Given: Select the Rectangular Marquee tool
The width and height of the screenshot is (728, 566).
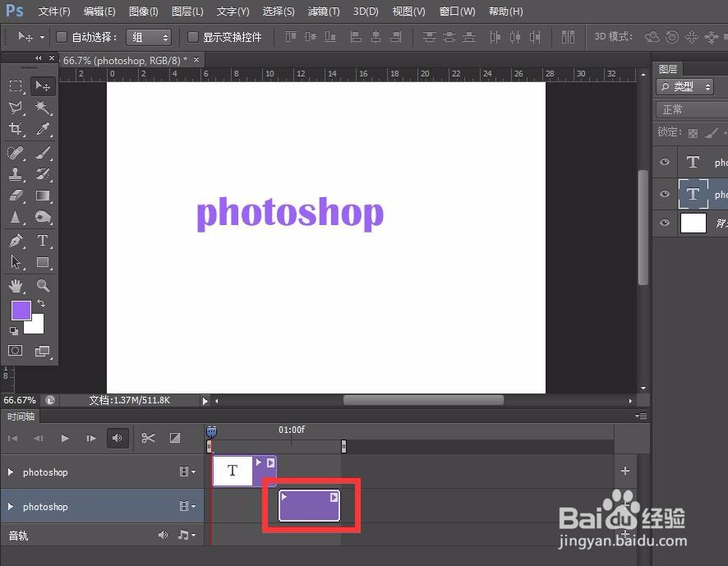Looking at the screenshot, I should (x=16, y=86).
